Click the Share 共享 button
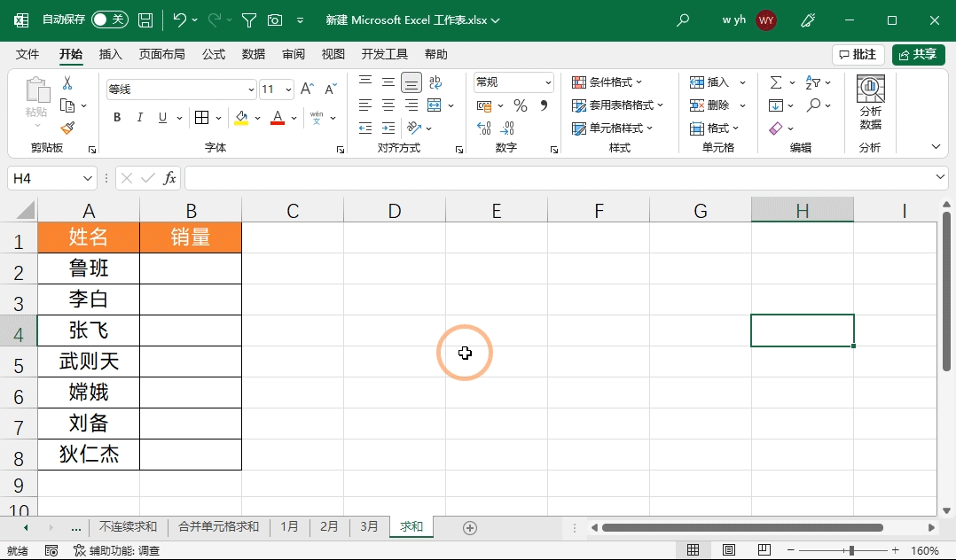Image resolution: width=956 pixels, height=560 pixels. click(918, 54)
